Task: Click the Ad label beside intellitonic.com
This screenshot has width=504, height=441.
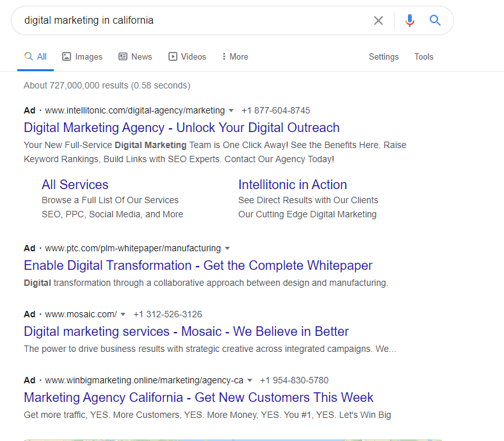Action: coord(29,111)
